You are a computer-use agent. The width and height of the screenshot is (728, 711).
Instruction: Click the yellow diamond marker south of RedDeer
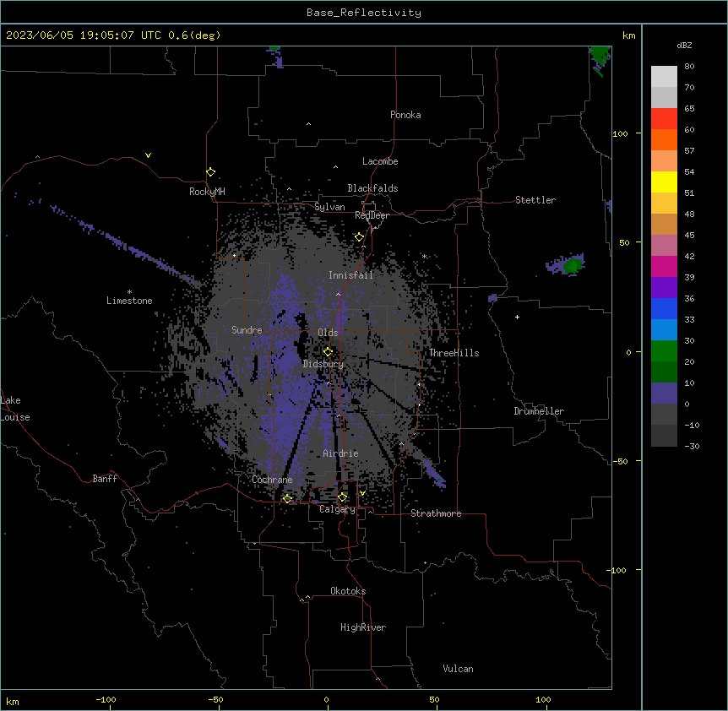coord(360,237)
